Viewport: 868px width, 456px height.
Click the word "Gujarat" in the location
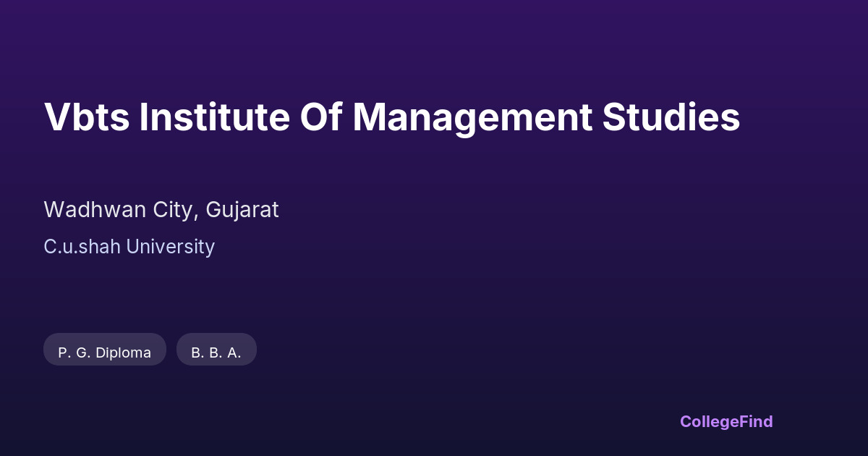[242, 210]
